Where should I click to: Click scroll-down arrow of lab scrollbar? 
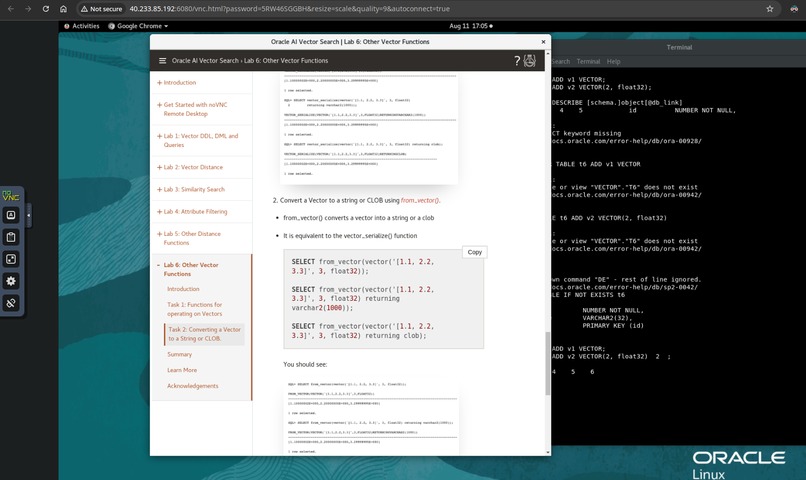coord(547,452)
